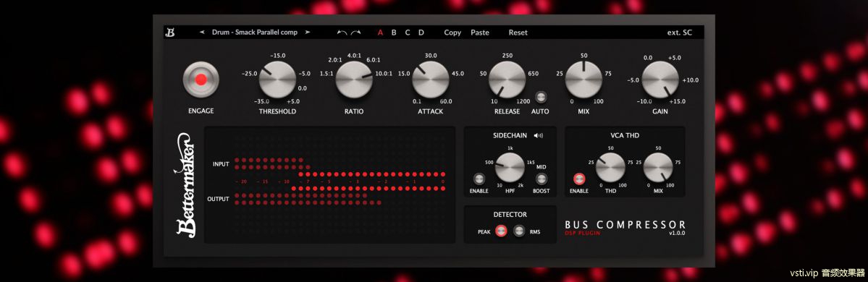The width and height of the screenshot is (868, 282).
Task: Select preset slot C
Action: pos(408,33)
